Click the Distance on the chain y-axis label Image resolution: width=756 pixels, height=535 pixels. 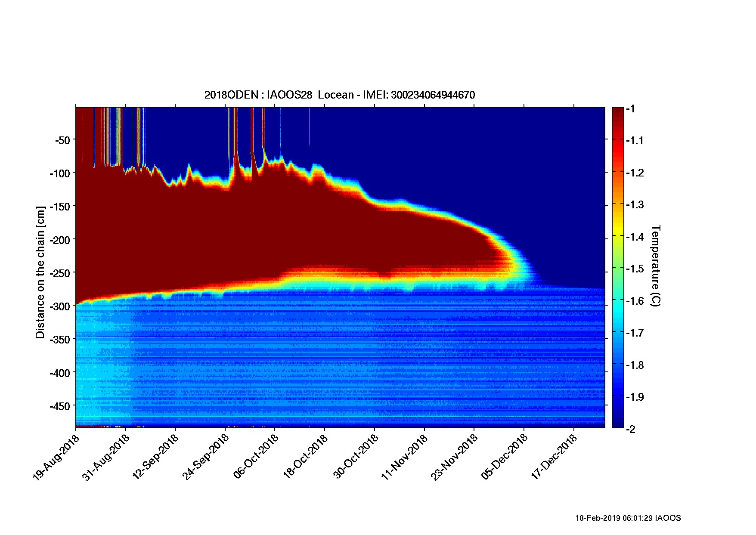tap(40, 272)
